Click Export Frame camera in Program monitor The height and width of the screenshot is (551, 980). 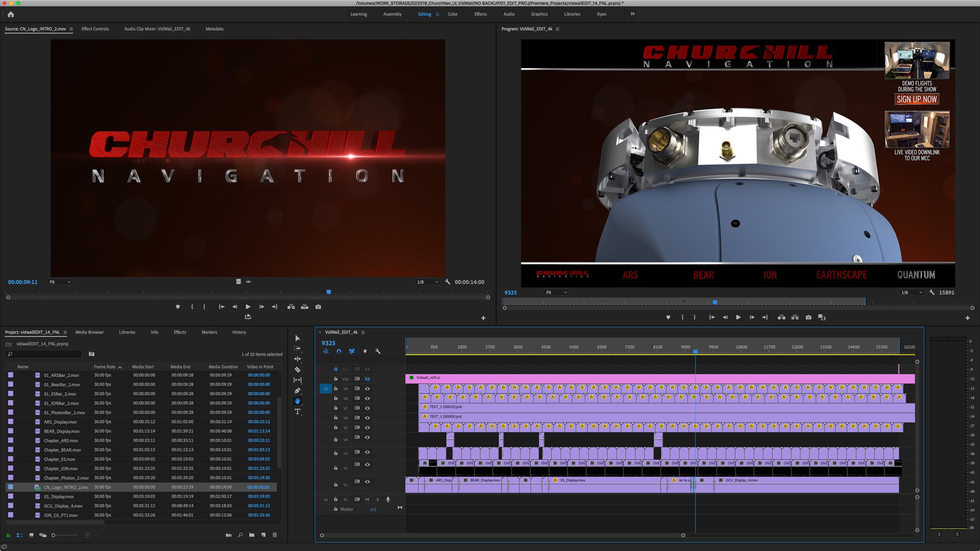point(808,317)
